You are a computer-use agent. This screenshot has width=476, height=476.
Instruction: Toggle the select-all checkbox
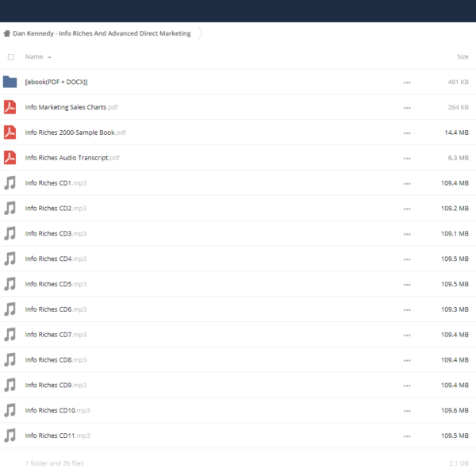coord(11,57)
